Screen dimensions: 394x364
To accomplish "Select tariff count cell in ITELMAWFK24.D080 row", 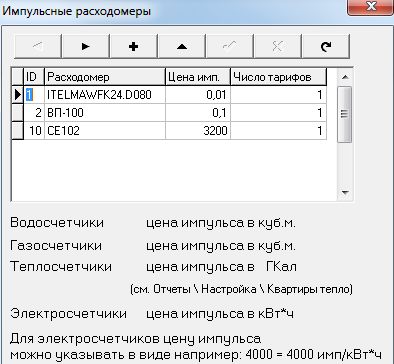I will 278,95.
